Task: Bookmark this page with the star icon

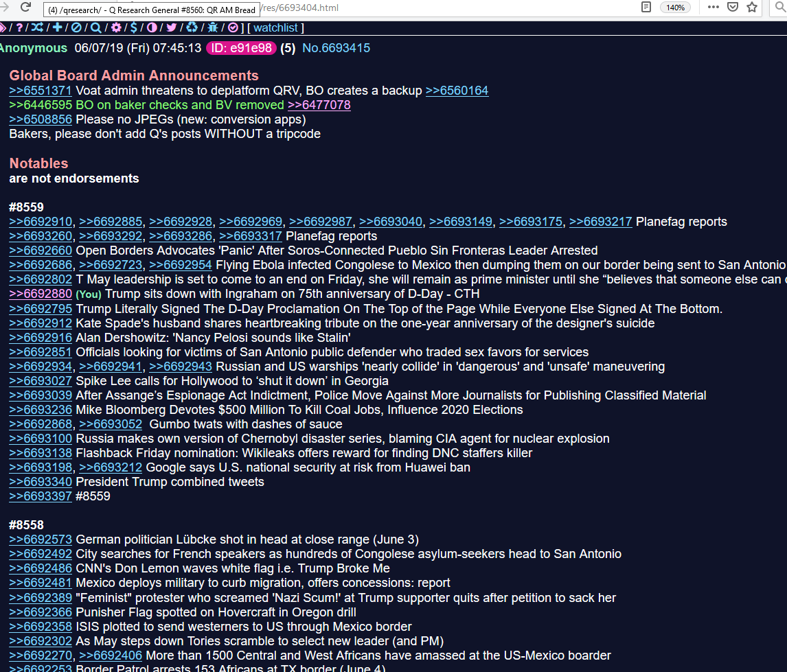Action: tap(752, 7)
